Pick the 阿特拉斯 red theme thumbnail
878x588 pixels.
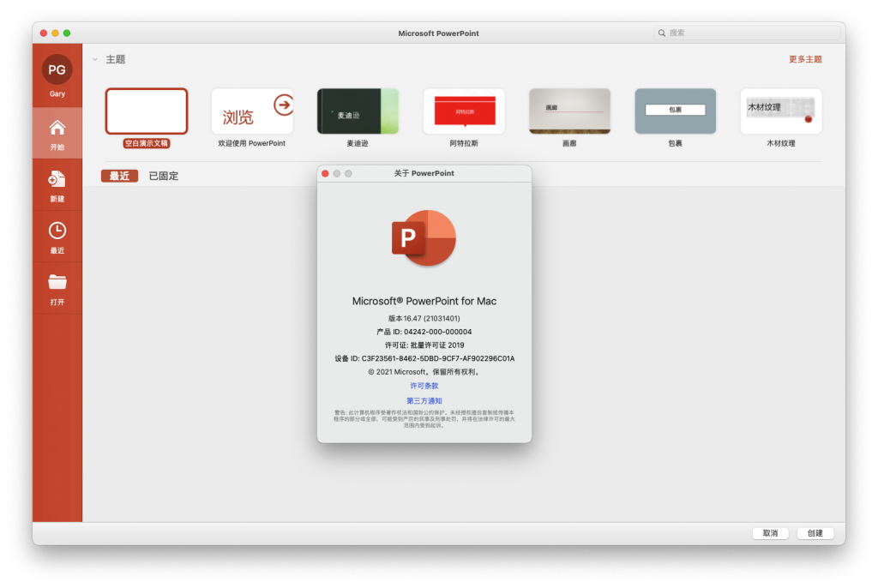pos(464,111)
